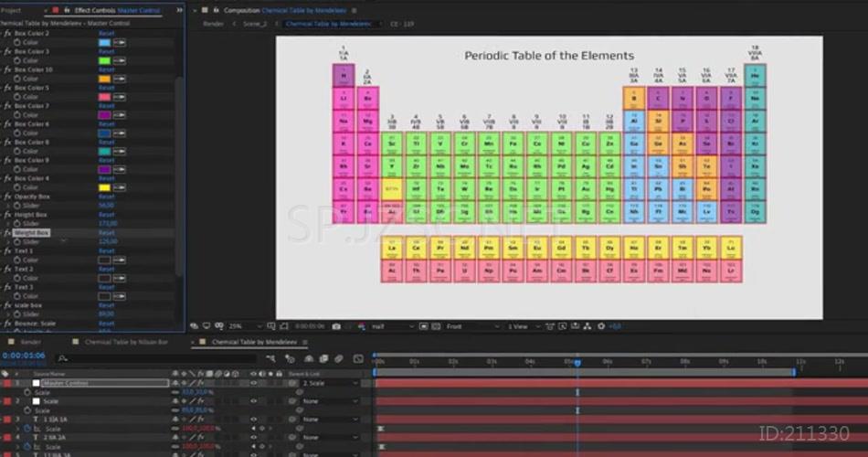This screenshot has width=868, height=457.
Task: Open the viewer resolution Half dropdown
Action: [x=391, y=326]
